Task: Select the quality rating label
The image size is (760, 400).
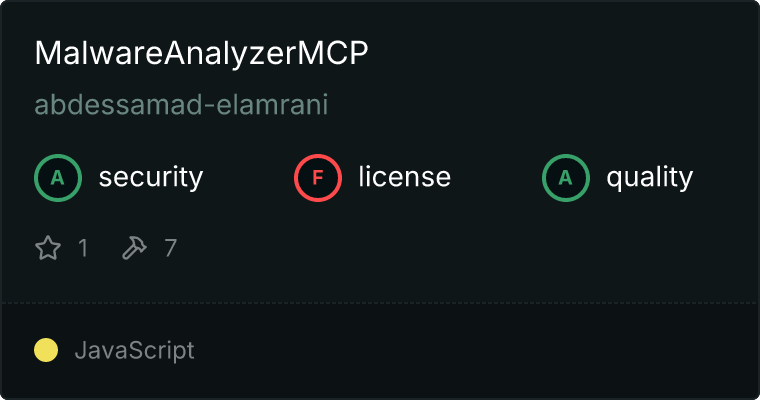Action: 649,177
